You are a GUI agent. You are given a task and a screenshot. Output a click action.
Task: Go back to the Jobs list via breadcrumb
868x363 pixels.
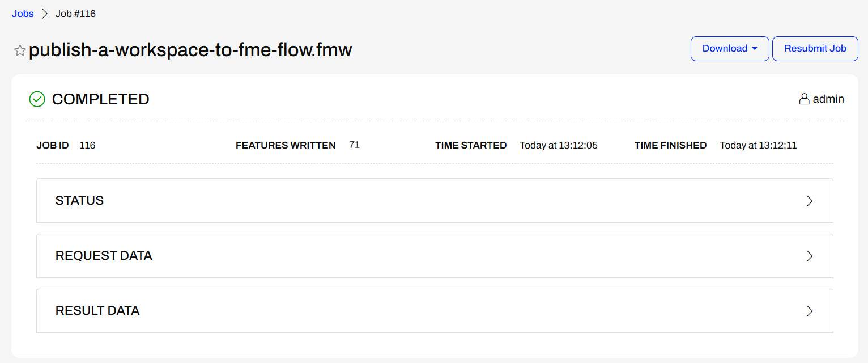point(23,14)
